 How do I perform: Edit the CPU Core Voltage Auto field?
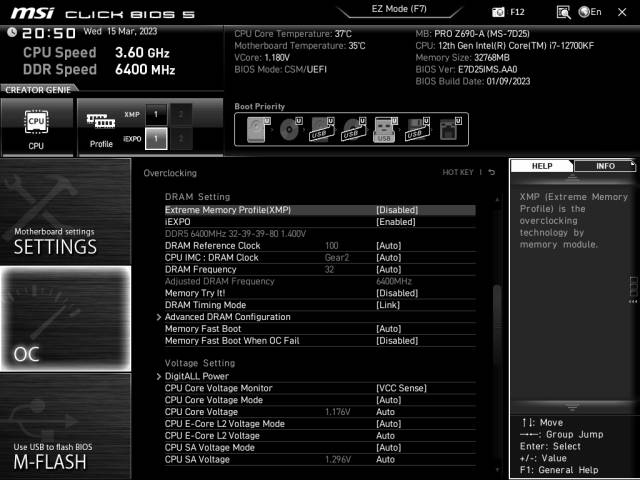(x=385, y=412)
